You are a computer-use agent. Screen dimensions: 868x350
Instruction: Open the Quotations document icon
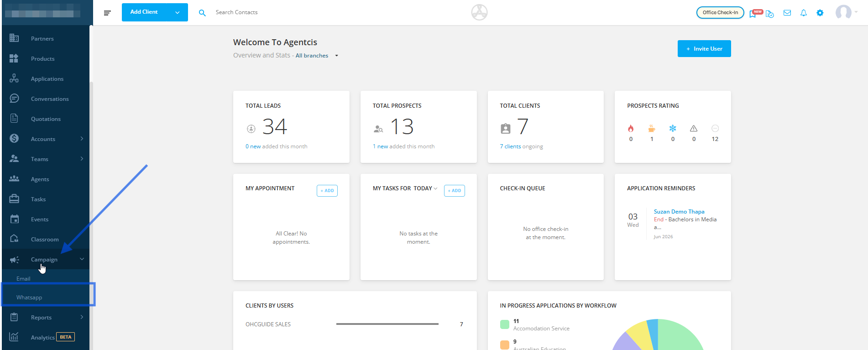pos(14,119)
